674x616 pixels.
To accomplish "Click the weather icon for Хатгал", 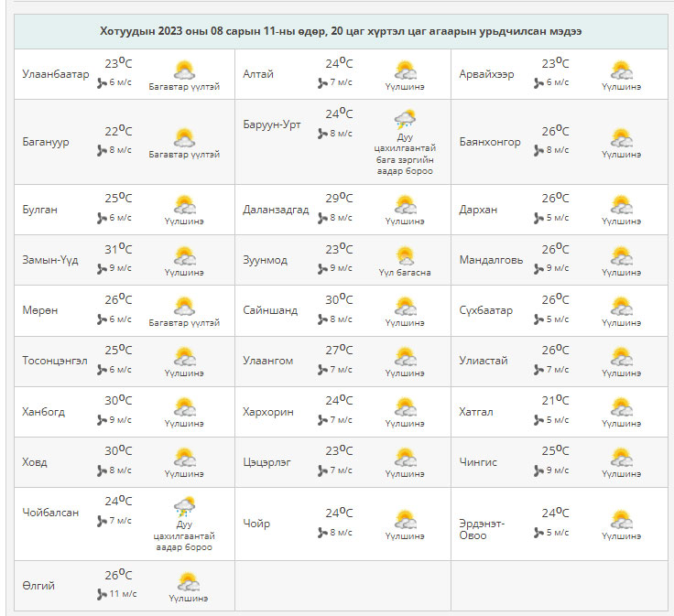I will click(x=622, y=406).
